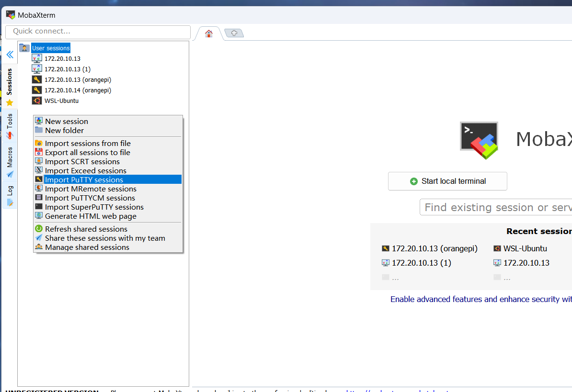The image size is (572, 392).
Task: Click the Import MRemote sessions icon
Action: pyautogui.click(x=39, y=188)
